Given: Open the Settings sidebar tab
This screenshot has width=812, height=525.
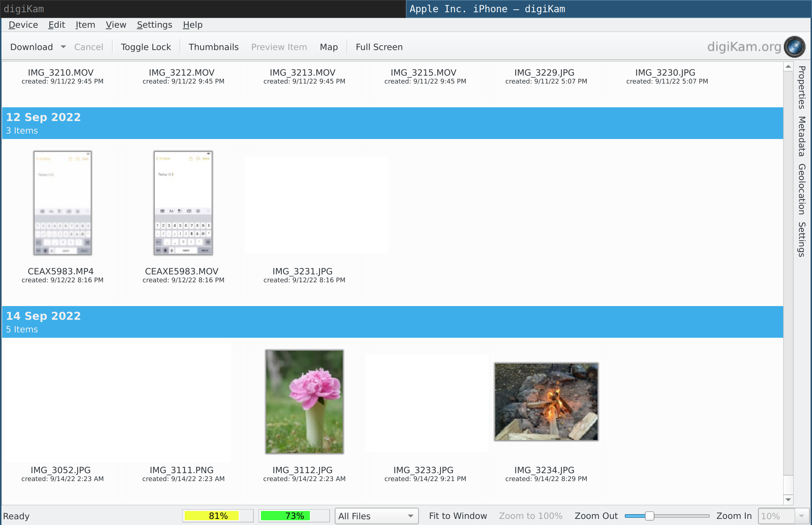Looking at the screenshot, I should point(802,239).
